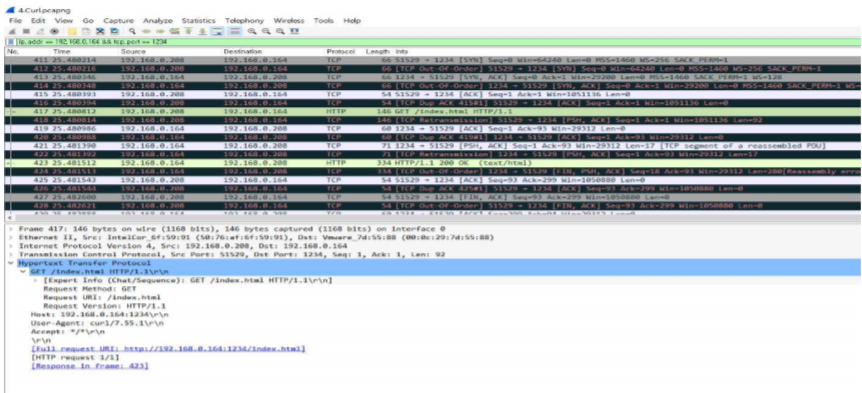Open the Help menu
862x393 pixels.
(x=352, y=21)
